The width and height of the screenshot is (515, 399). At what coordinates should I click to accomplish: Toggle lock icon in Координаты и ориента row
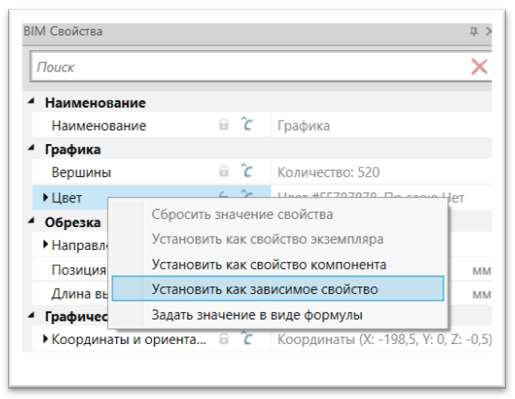point(224,339)
